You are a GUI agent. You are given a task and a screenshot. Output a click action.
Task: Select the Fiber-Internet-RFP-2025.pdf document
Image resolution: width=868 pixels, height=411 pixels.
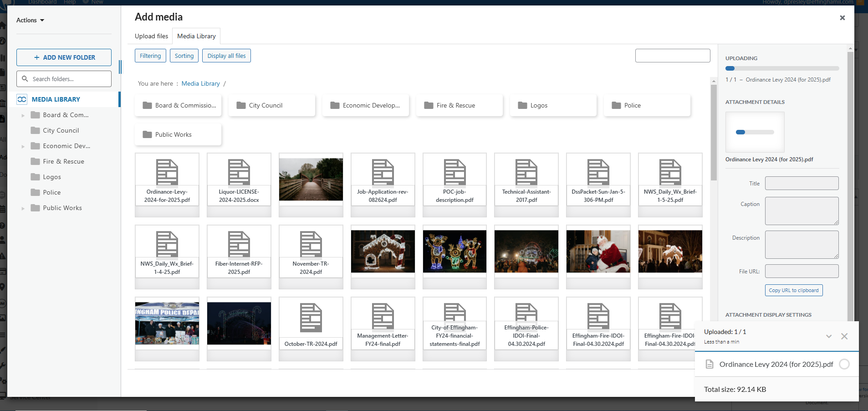(x=239, y=257)
